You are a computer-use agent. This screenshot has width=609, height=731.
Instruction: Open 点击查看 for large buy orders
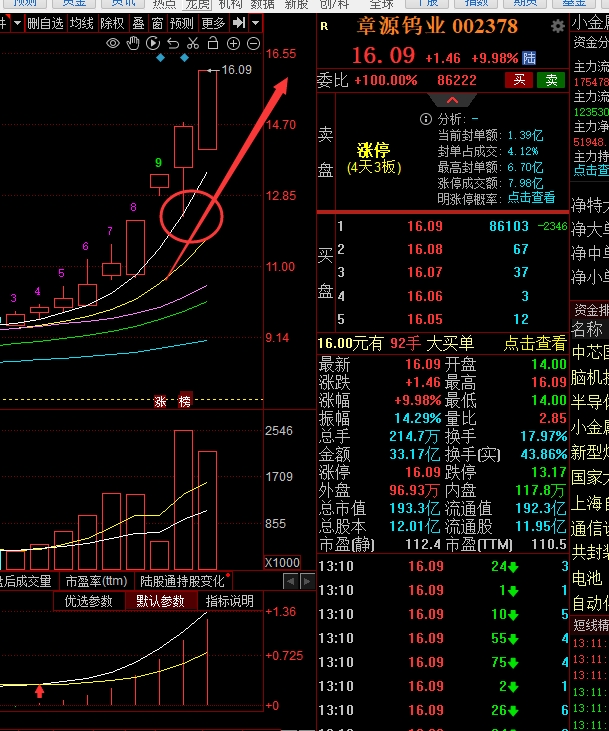click(535, 344)
